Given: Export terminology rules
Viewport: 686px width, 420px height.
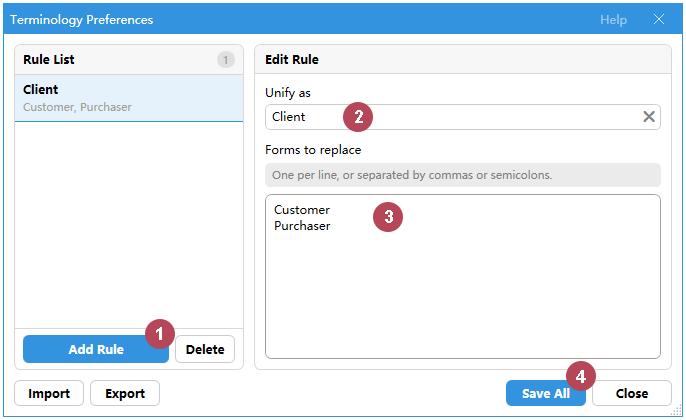Looking at the screenshot, I should (x=125, y=393).
